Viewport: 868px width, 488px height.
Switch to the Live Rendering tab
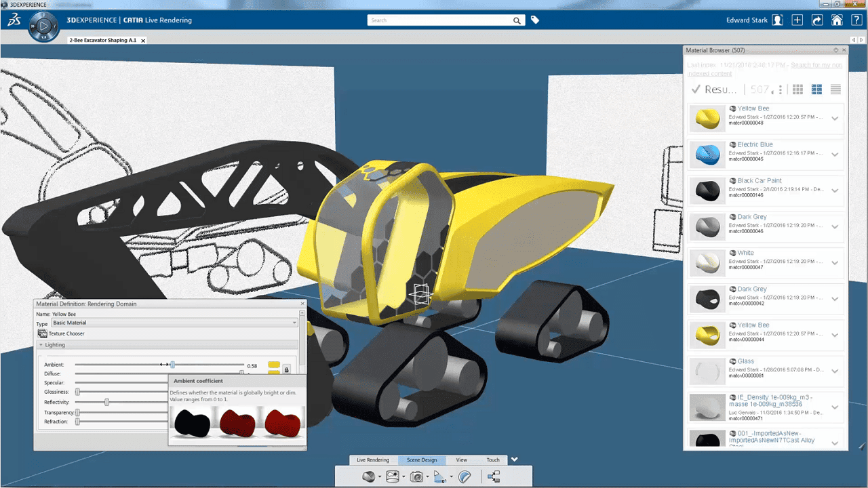373,460
